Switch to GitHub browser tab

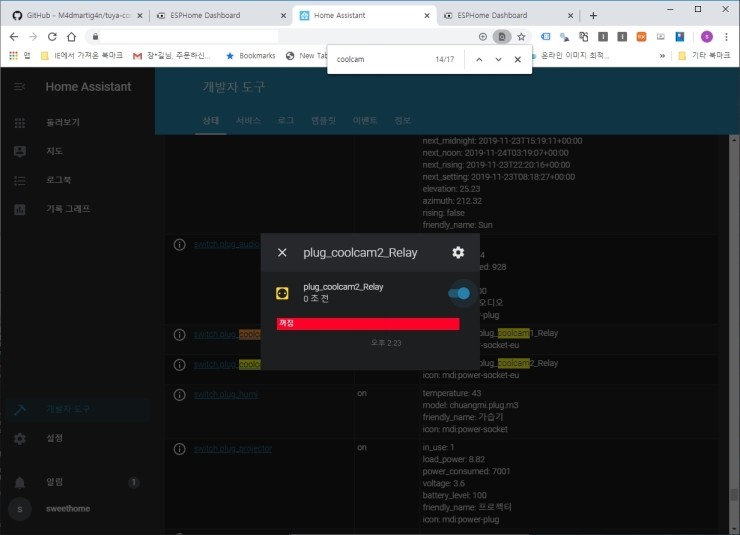tap(77, 16)
